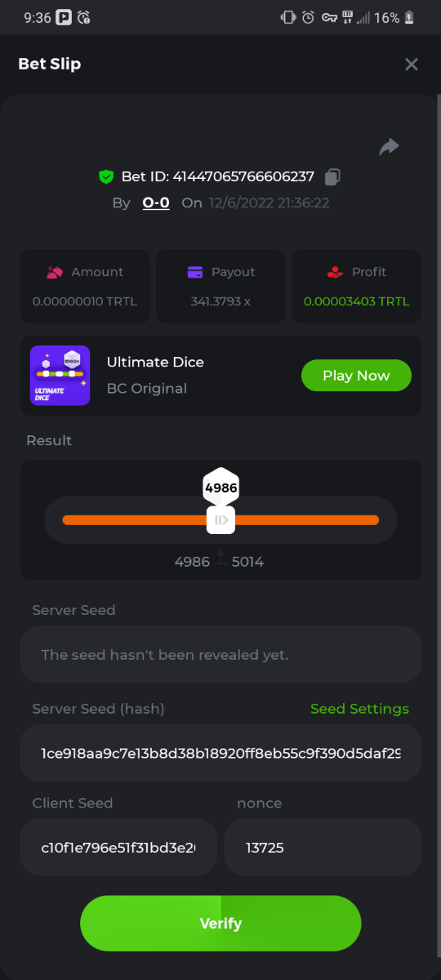Tap the unrevealed Server Seed field
This screenshot has width=441, height=980.
tap(220, 655)
